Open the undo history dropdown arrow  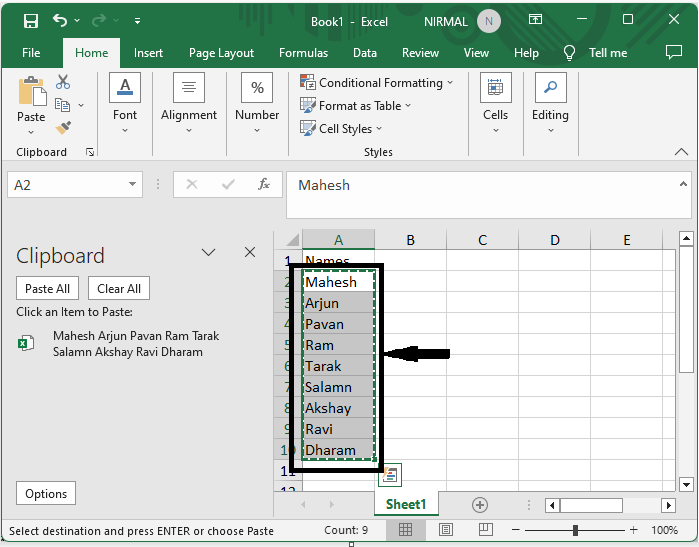[x=77, y=21]
